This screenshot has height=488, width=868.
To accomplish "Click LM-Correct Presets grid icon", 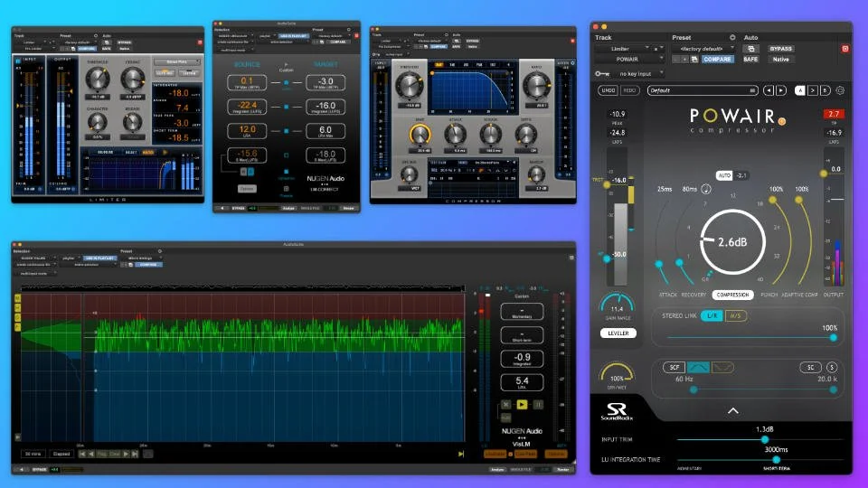I will click(287, 189).
